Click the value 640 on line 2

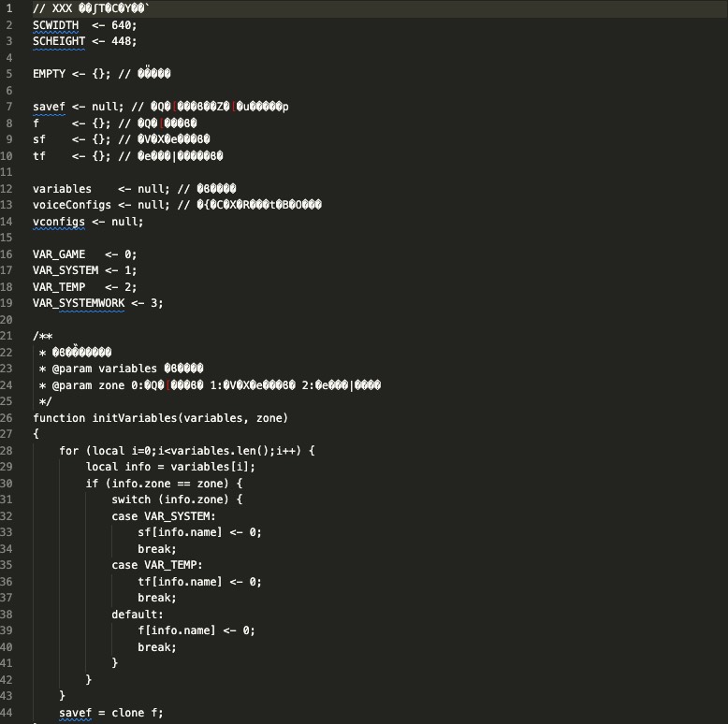pyautogui.click(x=124, y=25)
